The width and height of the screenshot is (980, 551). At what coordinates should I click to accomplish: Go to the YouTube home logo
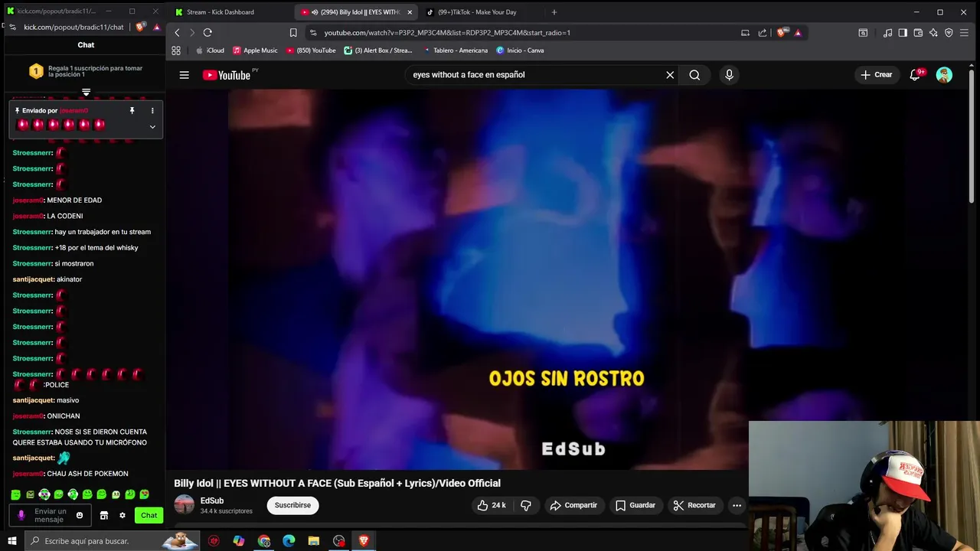(227, 75)
